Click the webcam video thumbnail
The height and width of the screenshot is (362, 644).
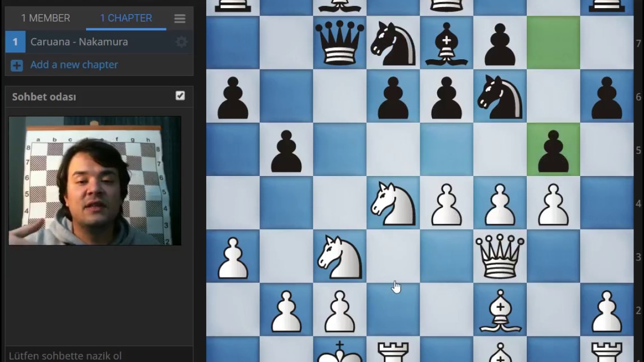pyautogui.click(x=95, y=180)
